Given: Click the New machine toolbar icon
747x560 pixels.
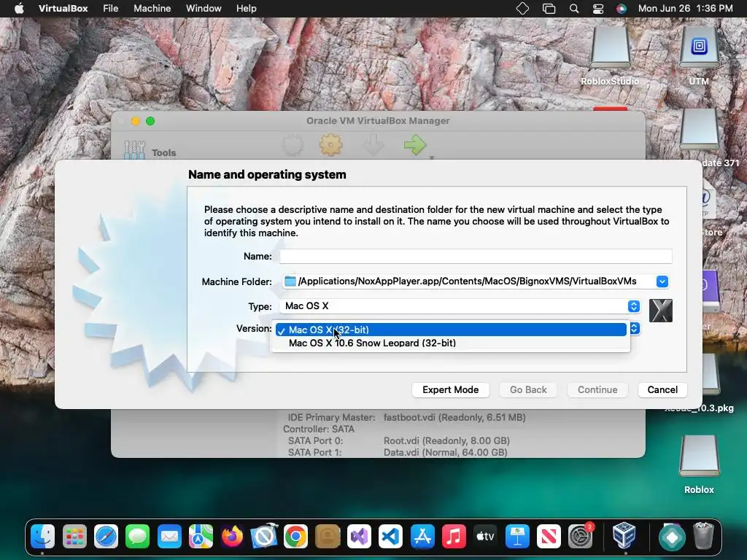Looking at the screenshot, I should pos(293,145).
